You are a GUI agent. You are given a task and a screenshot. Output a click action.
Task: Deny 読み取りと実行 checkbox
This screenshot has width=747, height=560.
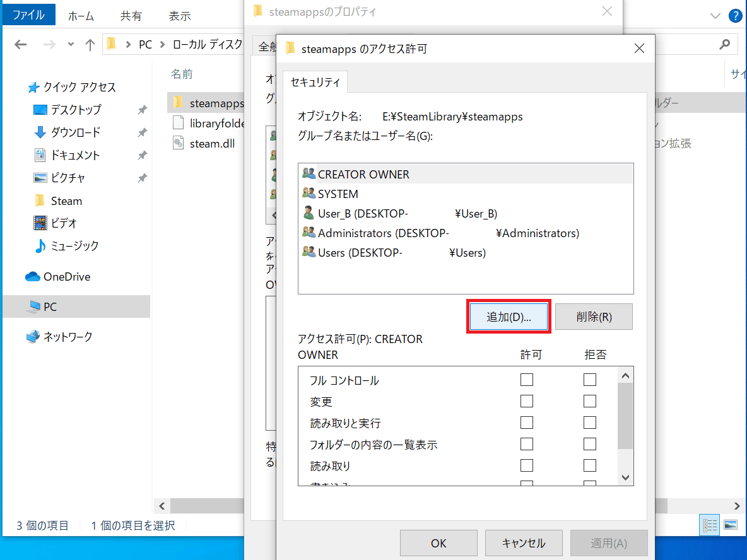[590, 423]
